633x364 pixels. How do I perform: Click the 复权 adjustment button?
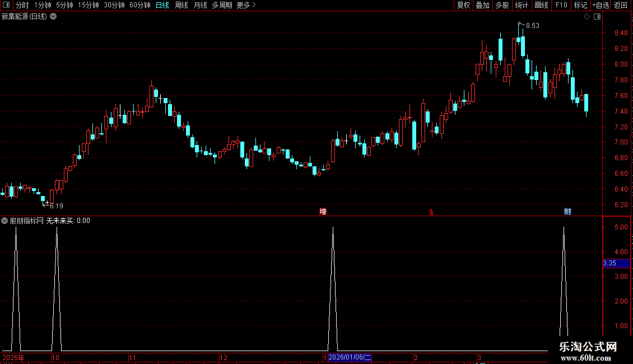click(463, 5)
